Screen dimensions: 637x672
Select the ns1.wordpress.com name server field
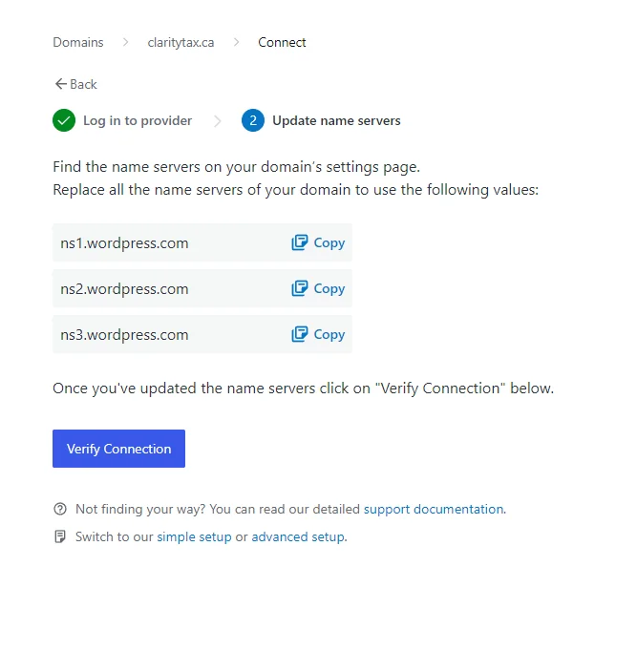point(202,242)
